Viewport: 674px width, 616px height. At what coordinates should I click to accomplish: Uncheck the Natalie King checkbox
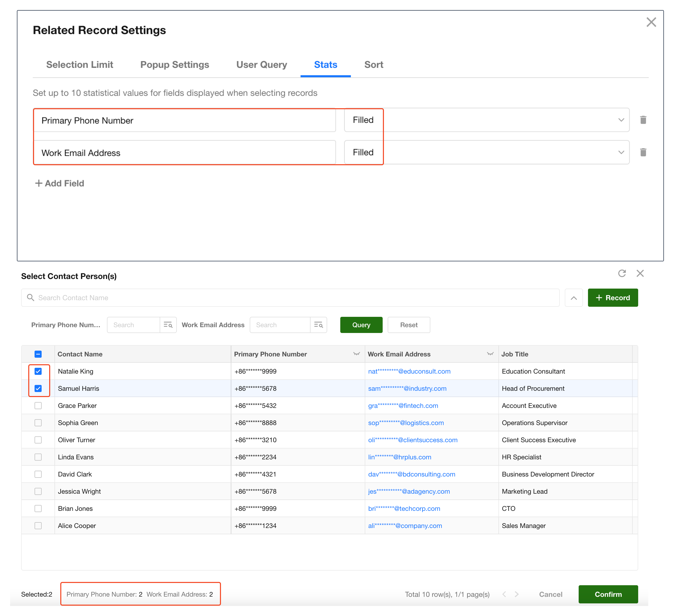coord(38,371)
